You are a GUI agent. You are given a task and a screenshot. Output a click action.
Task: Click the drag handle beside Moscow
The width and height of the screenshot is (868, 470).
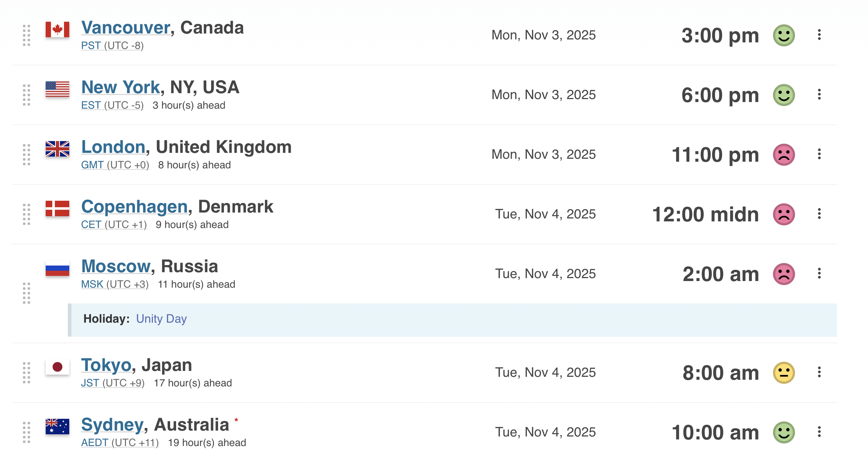[27, 293]
